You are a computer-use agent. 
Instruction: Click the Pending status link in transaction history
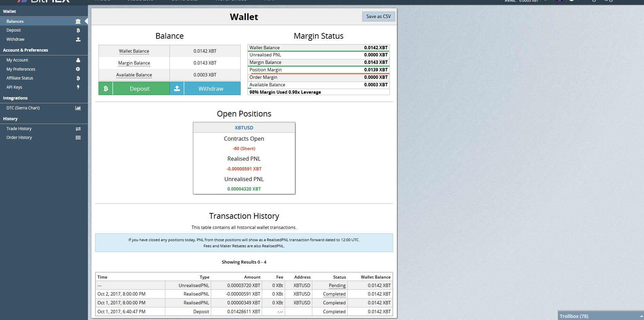pyautogui.click(x=337, y=285)
